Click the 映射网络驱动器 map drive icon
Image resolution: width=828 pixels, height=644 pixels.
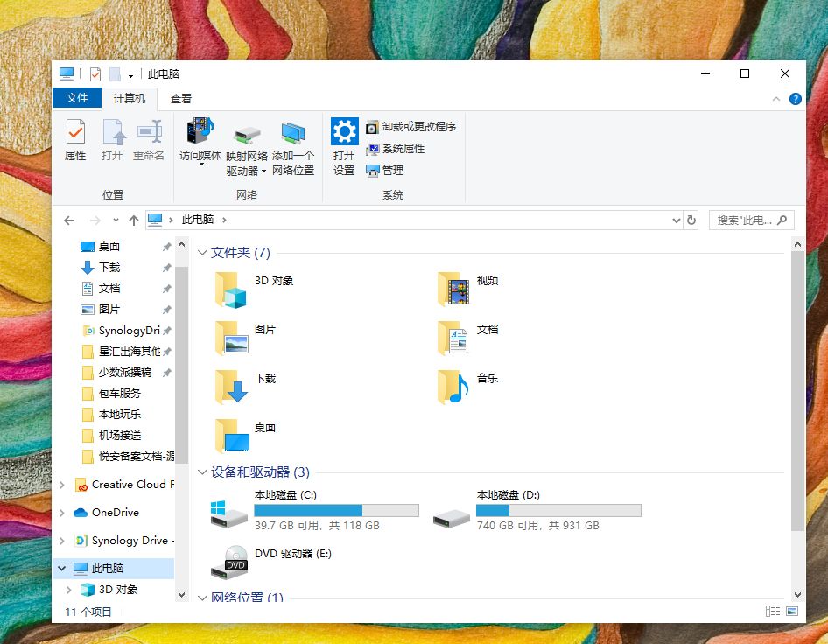pyautogui.click(x=247, y=135)
